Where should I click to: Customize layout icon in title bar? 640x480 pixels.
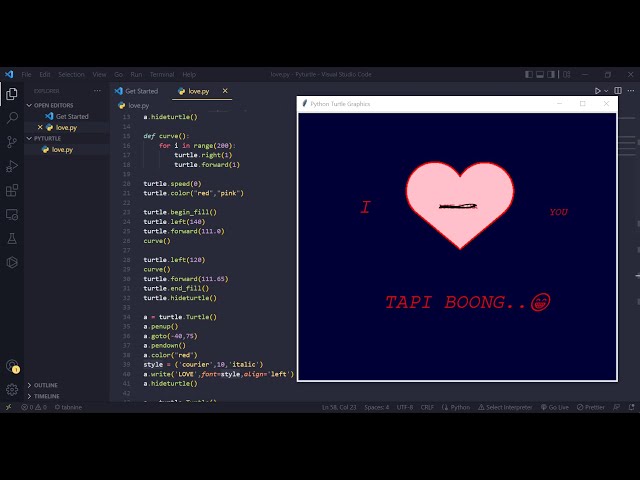click(x=567, y=74)
